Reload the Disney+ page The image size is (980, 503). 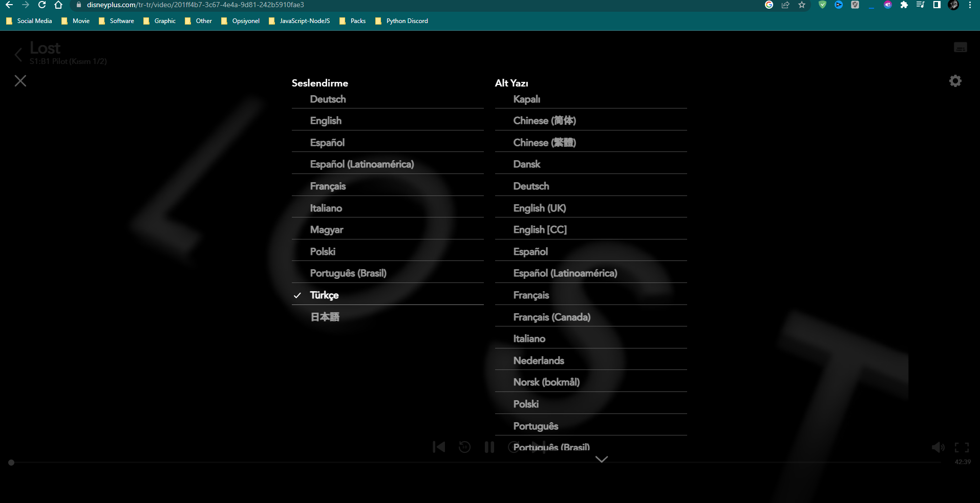coord(42,5)
